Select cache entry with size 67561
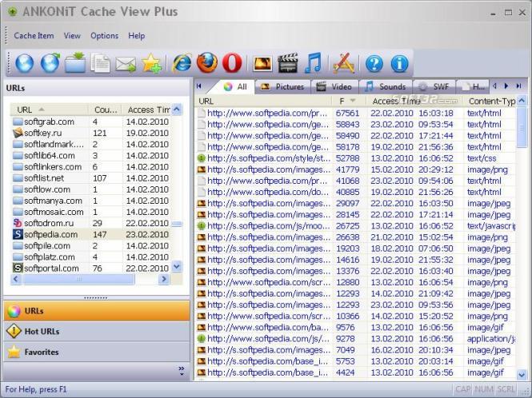 coord(355,113)
